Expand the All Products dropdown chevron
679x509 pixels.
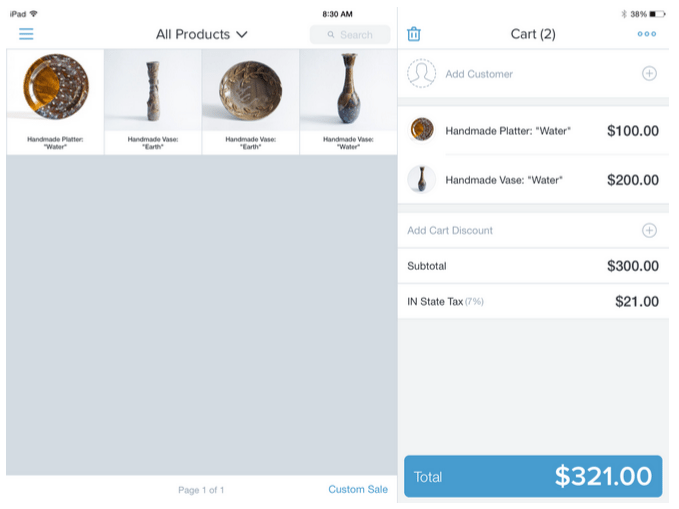click(242, 34)
